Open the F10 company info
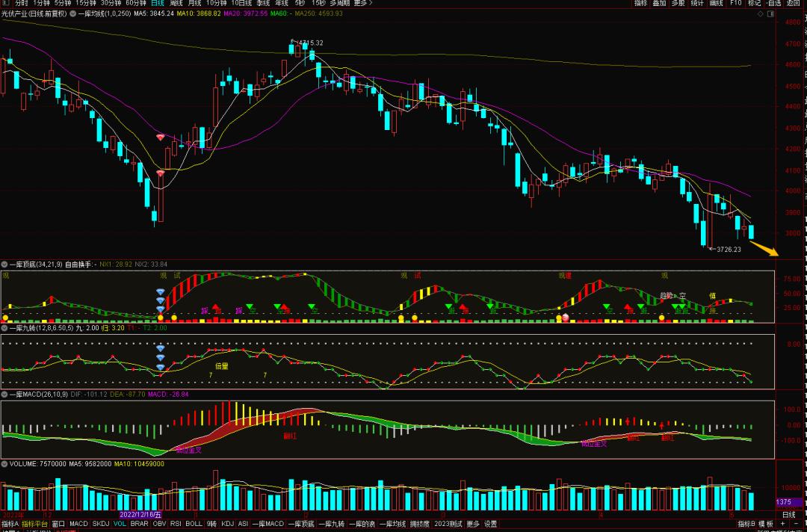807x532 pixels. point(736,3)
